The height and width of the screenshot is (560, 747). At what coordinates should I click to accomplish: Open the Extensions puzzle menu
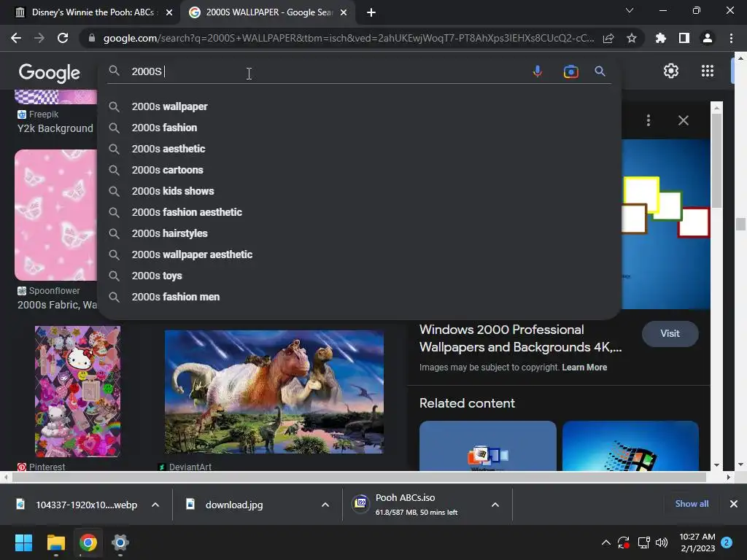(x=661, y=38)
